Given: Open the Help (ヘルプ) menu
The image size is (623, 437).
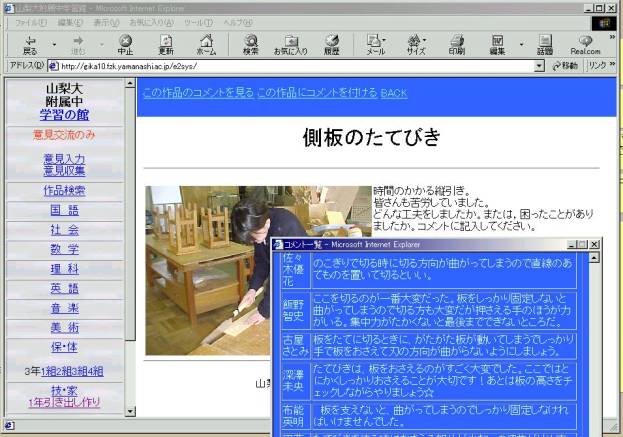Looking at the screenshot, I should click(238, 23).
